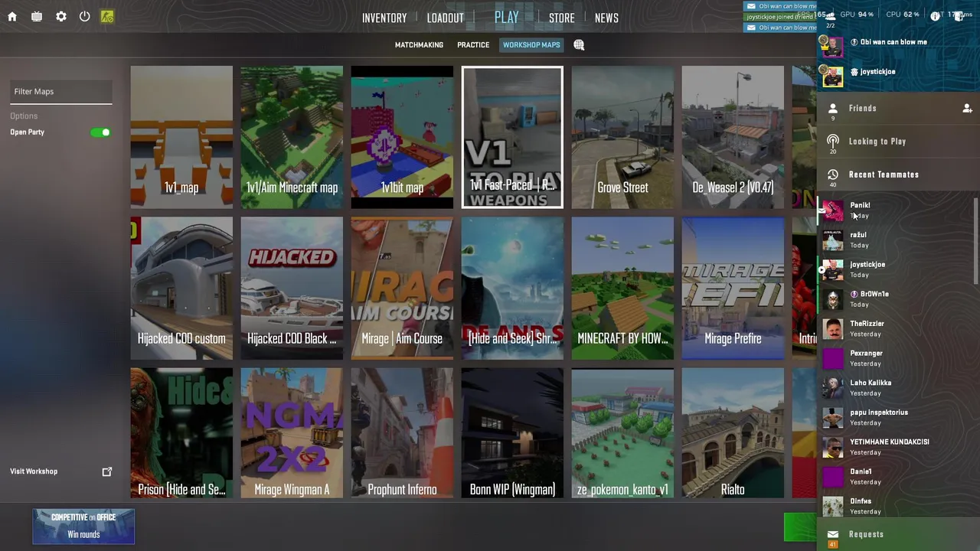Toggle the Open Party switch

pyautogui.click(x=100, y=132)
